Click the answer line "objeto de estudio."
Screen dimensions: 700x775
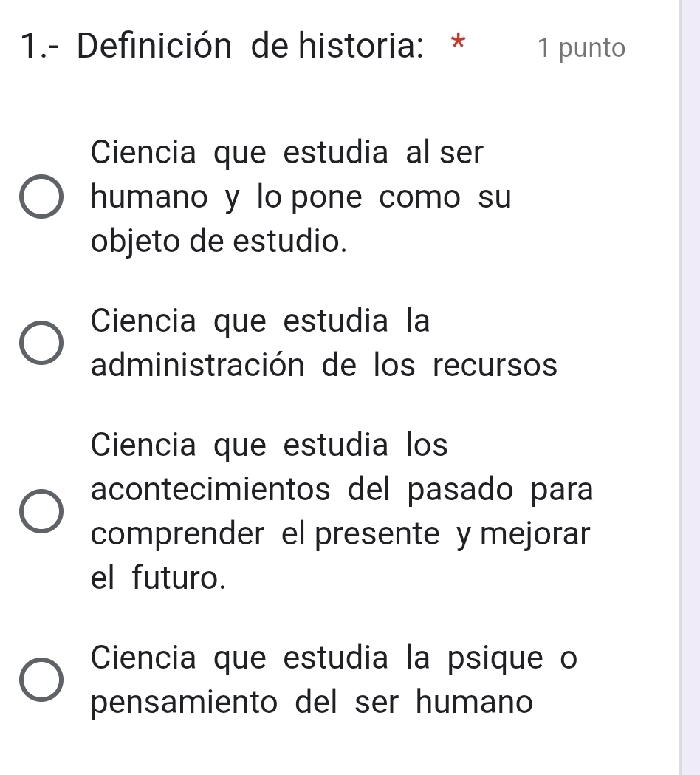click(x=219, y=242)
